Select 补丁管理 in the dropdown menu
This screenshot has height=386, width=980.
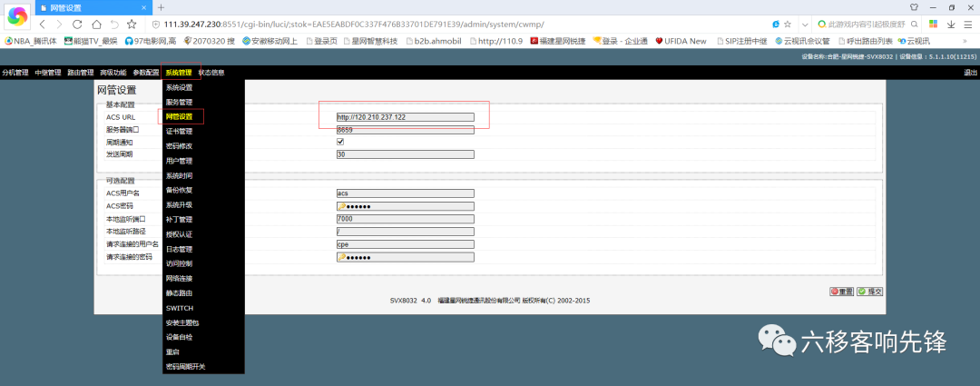(x=179, y=220)
